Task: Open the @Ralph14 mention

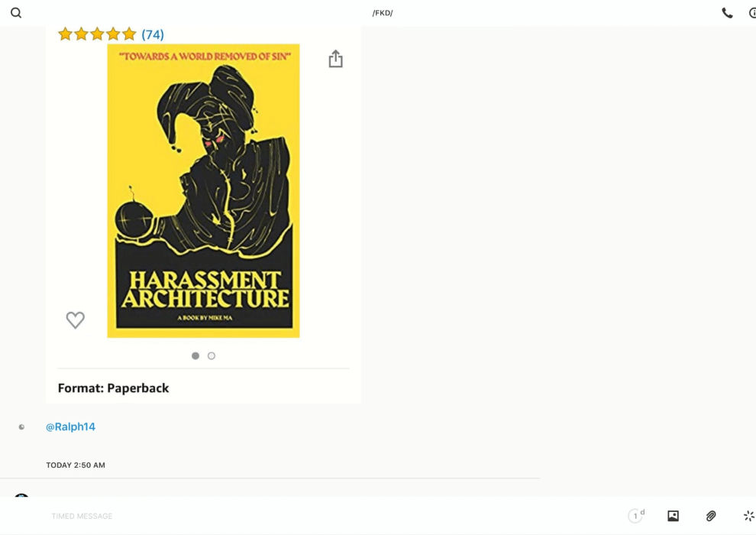Action: pos(70,427)
